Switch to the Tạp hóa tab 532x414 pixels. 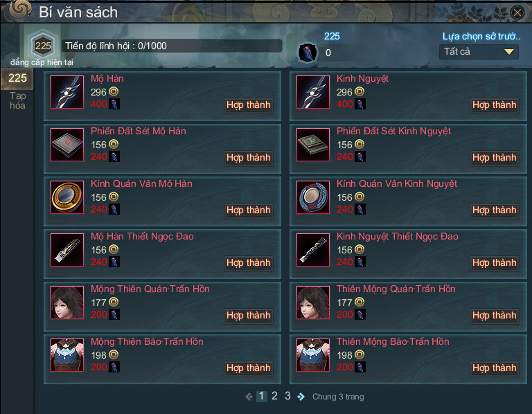tap(17, 100)
